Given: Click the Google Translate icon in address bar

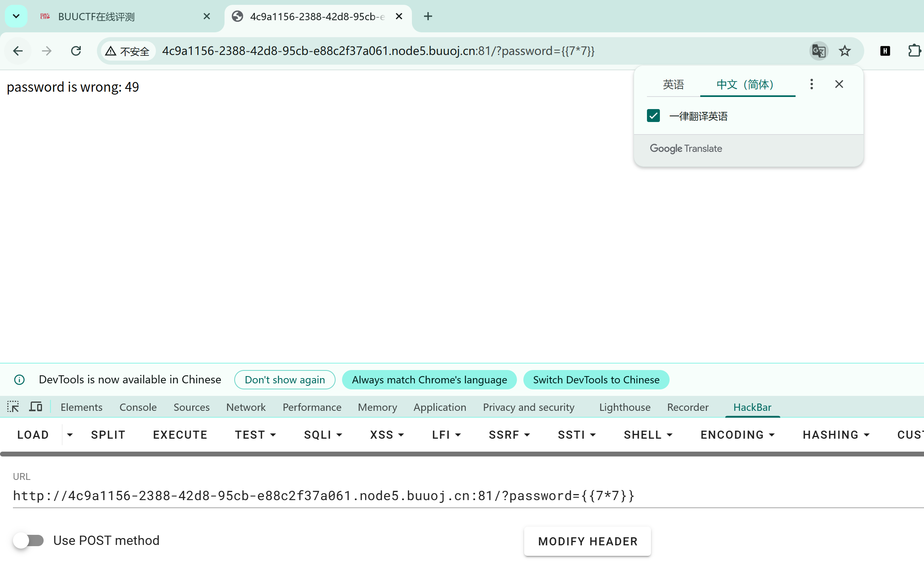Looking at the screenshot, I should click(819, 51).
